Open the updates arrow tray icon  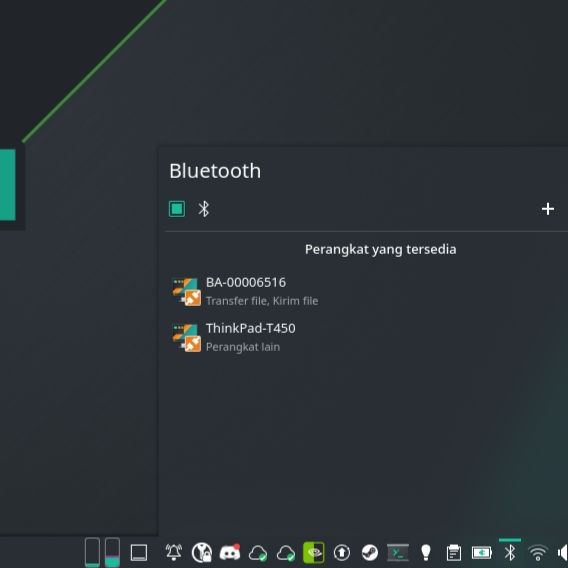click(x=342, y=552)
